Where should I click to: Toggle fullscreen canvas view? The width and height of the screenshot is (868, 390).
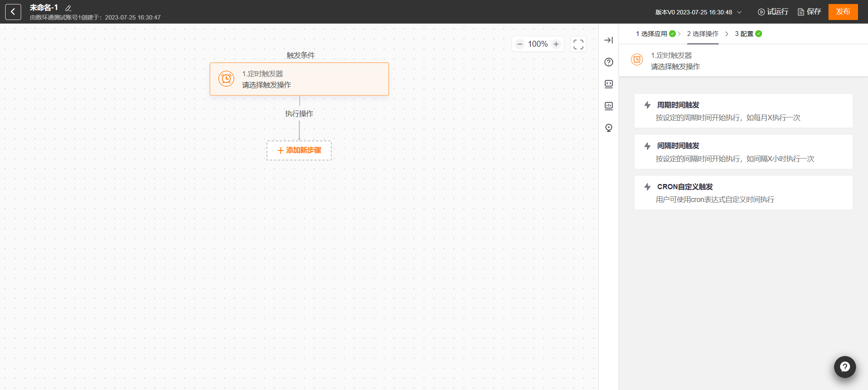(x=578, y=44)
